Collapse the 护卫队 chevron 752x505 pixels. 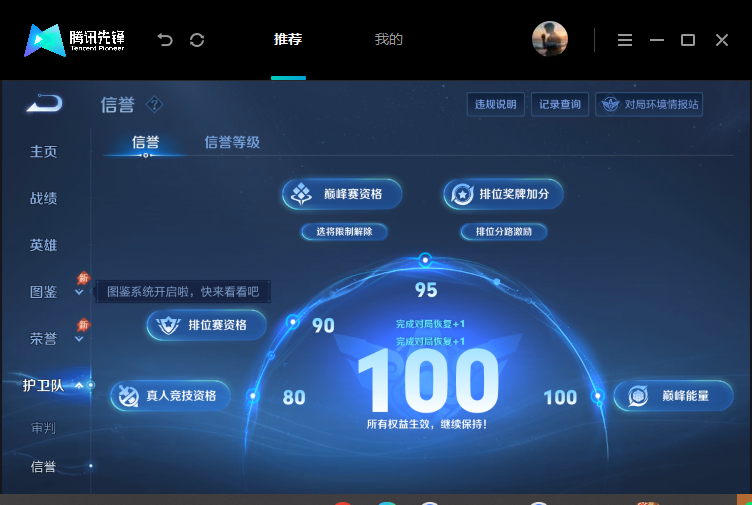79,385
